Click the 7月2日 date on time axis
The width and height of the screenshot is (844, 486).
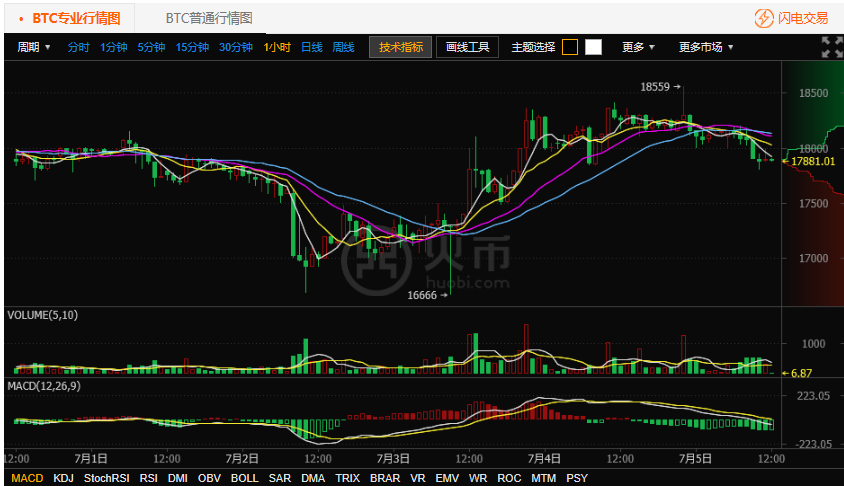(x=242, y=459)
